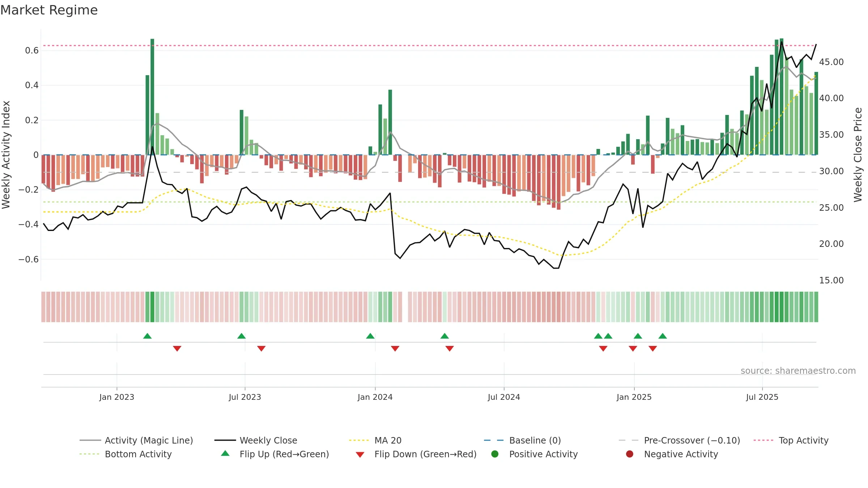Click the Jul 2023 x-axis label
This screenshot has width=868, height=488.
(x=245, y=397)
